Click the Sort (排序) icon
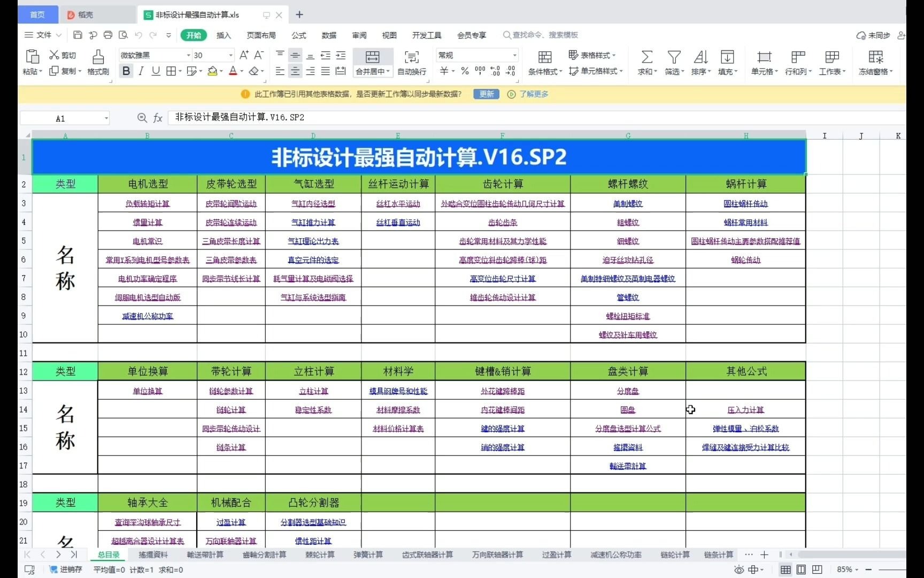This screenshot has width=924, height=578. [700, 57]
